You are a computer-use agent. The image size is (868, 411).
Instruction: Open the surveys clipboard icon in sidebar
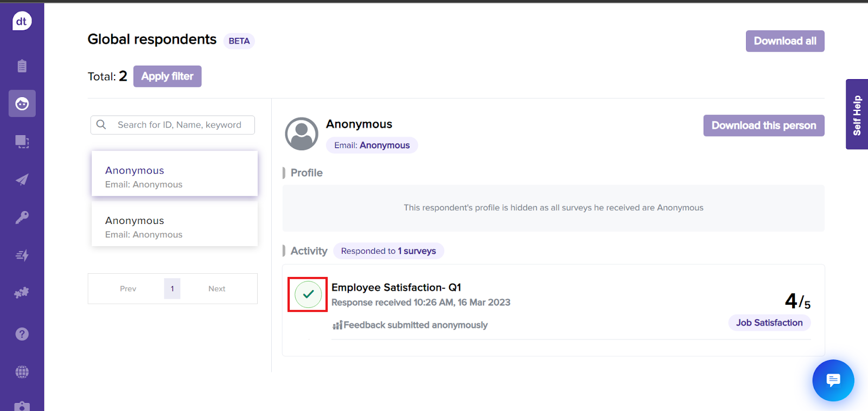[22, 66]
